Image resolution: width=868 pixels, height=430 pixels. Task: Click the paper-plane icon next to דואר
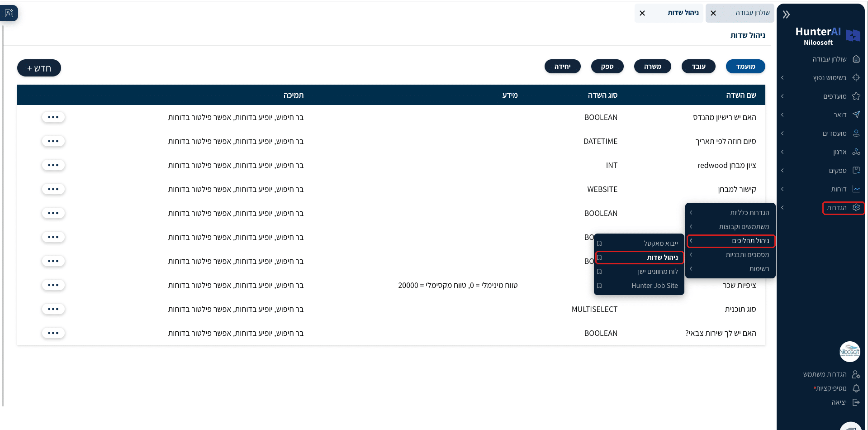pos(856,115)
